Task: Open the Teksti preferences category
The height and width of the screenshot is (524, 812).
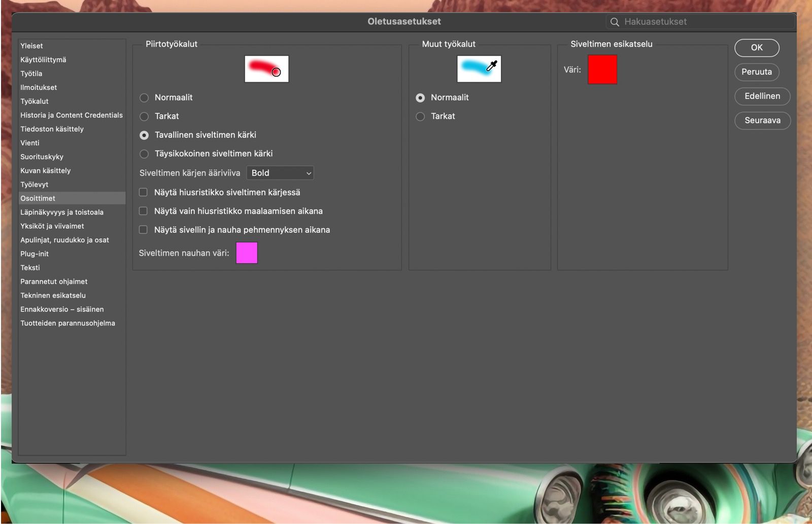Action: tap(72, 268)
